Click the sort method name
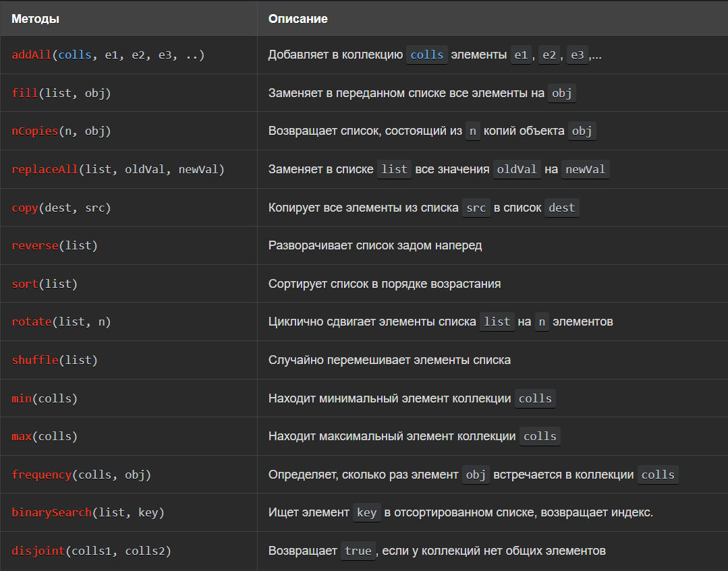The image size is (728, 571). (25, 284)
